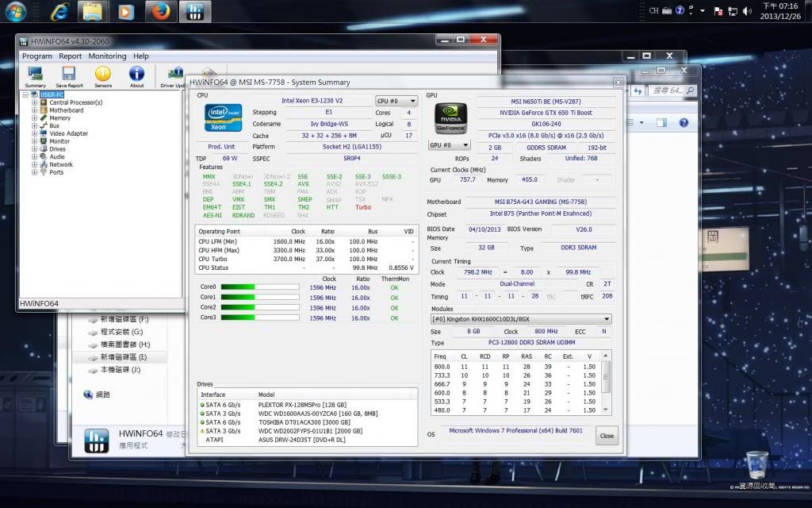Close System Summary with title bar X
This screenshot has height=508, width=812.
[x=619, y=83]
